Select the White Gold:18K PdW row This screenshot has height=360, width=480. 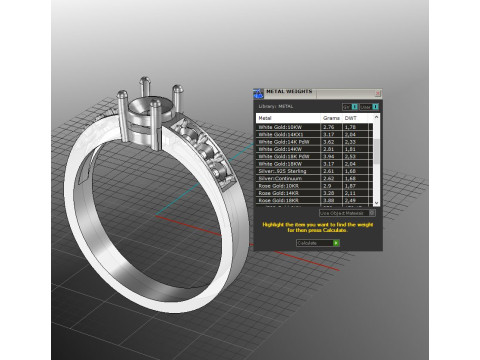coord(314,156)
